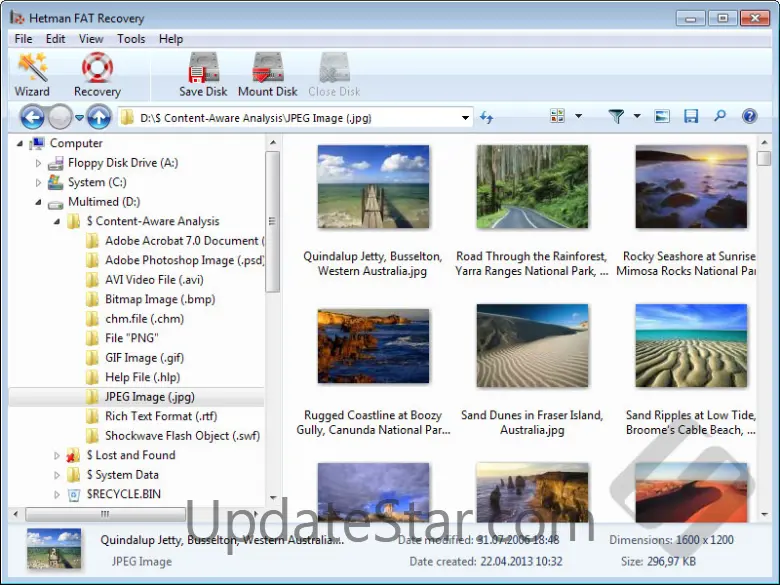Expand the $ System Data node

[x=57, y=475]
